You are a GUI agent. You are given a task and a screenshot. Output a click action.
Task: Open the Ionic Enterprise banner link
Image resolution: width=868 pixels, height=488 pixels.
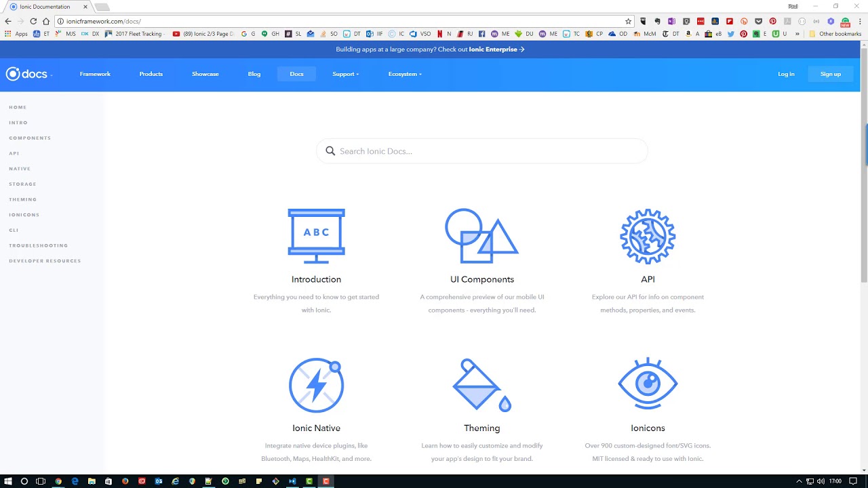click(497, 49)
